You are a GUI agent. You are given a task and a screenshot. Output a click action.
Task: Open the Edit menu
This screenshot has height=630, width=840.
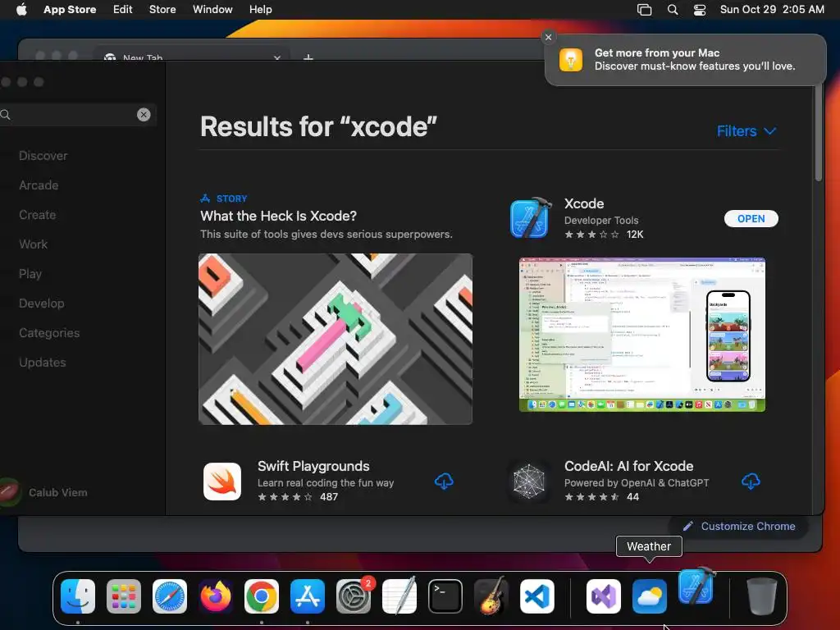tap(123, 9)
